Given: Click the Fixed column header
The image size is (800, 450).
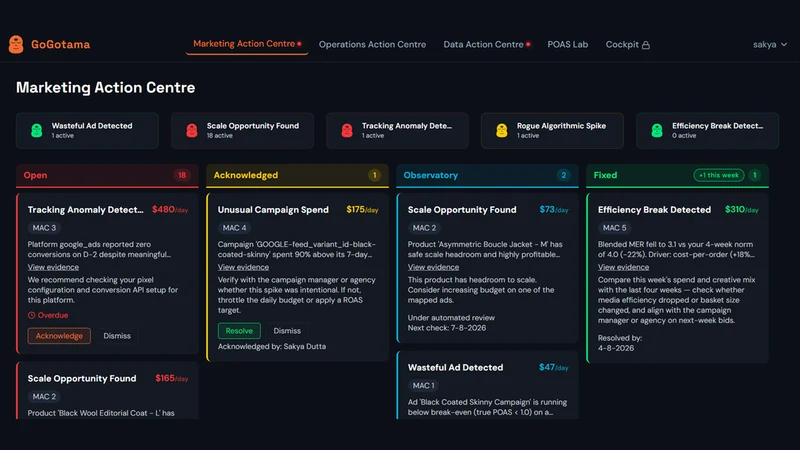Looking at the screenshot, I should click(678, 176).
